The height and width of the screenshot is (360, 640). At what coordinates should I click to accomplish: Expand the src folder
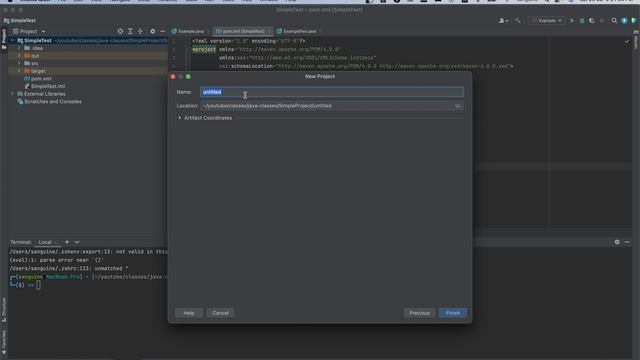point(19,63)
